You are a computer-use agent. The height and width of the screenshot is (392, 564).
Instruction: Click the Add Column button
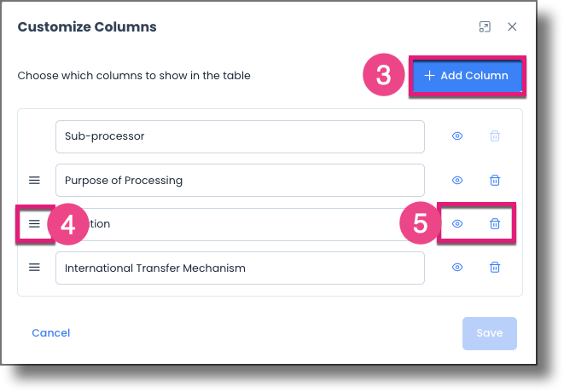click(466, 76)
